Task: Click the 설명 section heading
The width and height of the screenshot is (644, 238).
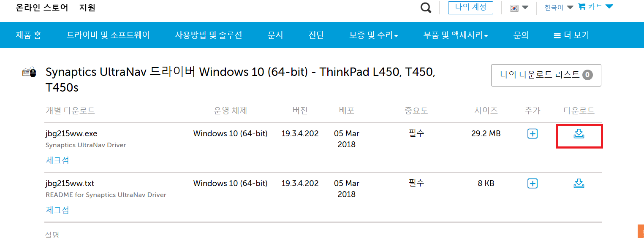Action: pyautogui.click(x=52, y=234)
